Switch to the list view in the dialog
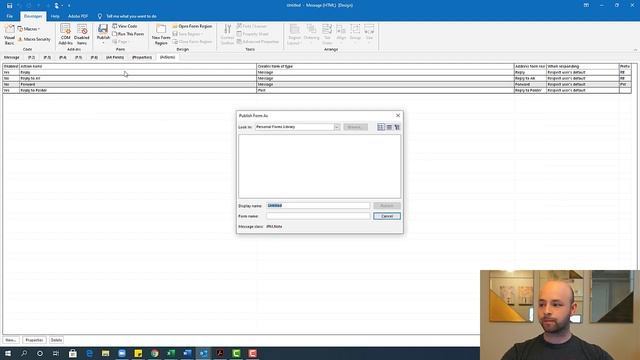 click(389, 127)
